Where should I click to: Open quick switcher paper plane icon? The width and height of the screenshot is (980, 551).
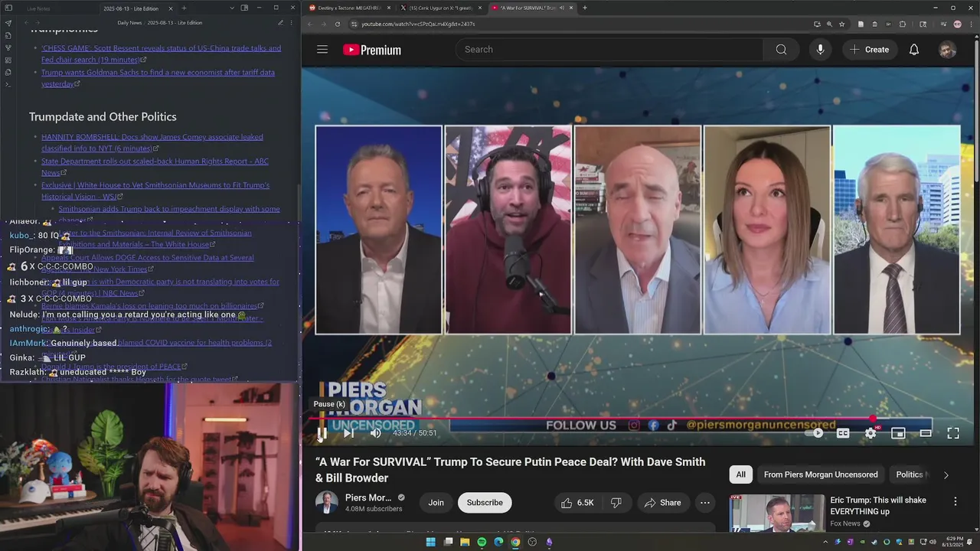click(x=8, y=23)
